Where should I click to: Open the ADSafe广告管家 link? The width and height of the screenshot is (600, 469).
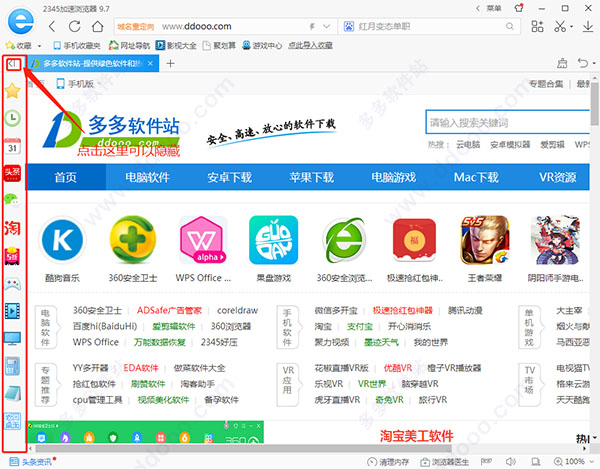coord(169,310)
